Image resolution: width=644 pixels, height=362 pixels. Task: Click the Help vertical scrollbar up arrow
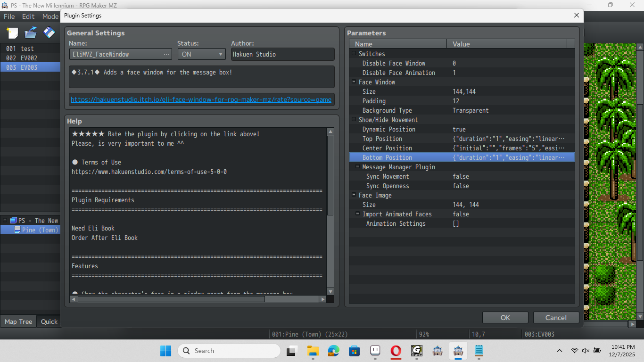(330, 132)
